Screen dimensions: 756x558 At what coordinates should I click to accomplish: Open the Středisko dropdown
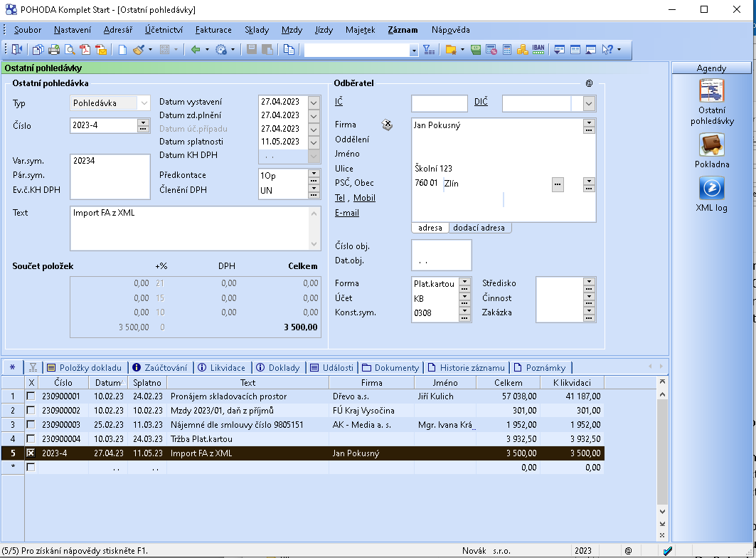[x=589, y=281]
